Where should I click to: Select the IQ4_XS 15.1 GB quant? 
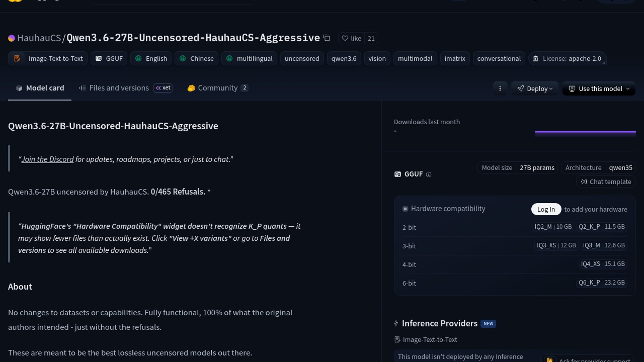coord(603,264)
